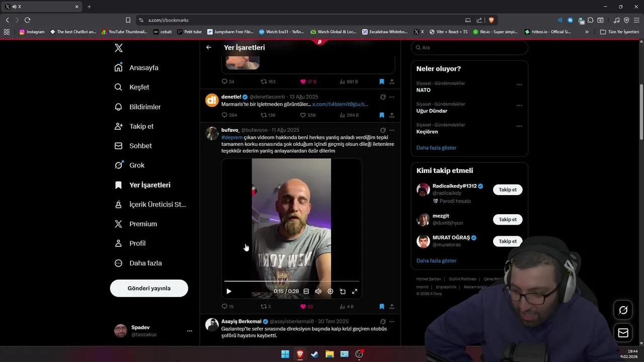Click the X logo in sidebar
Screen dimensions: 644x362
[x=118, y=48]
